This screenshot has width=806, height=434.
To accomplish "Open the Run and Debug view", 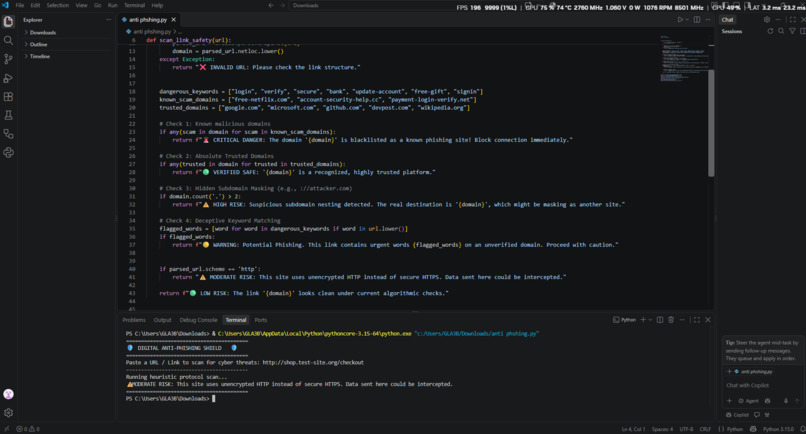I will click(x=8, y=78).
